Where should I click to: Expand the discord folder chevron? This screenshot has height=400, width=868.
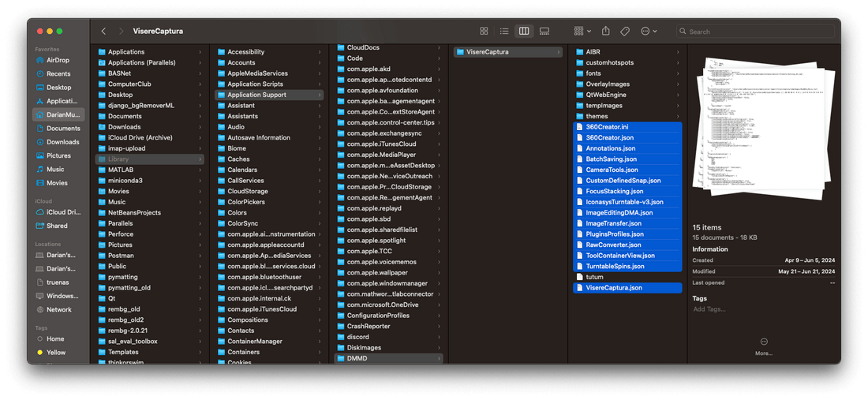point(439,337)
